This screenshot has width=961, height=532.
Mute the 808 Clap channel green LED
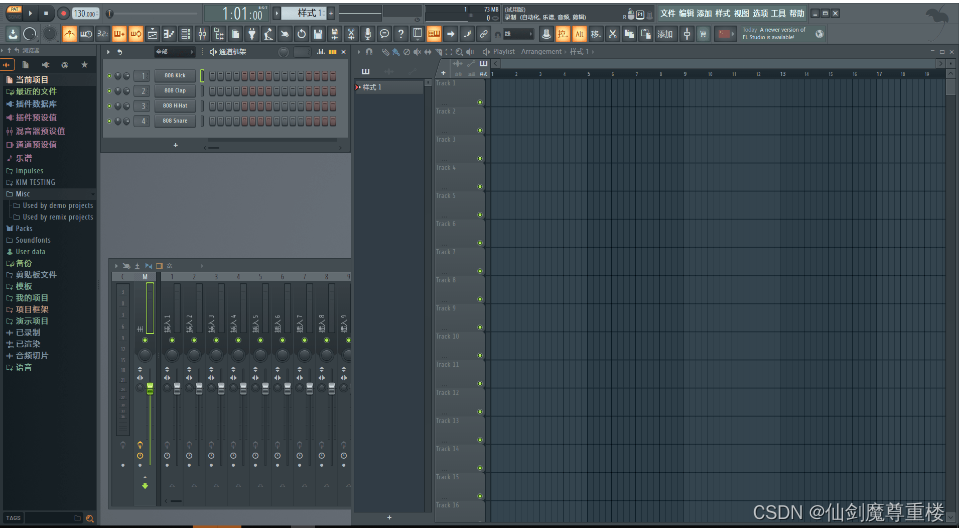109,91
